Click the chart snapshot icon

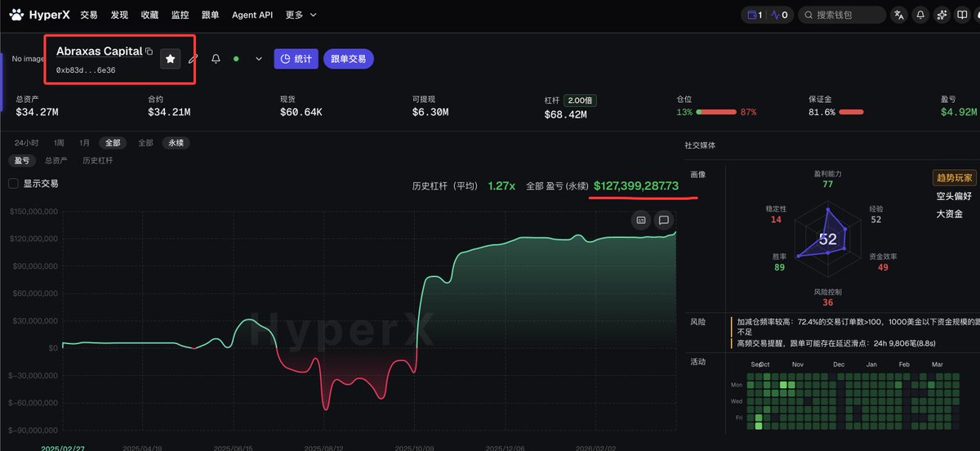pyautogui.click(x=641, y=220)
